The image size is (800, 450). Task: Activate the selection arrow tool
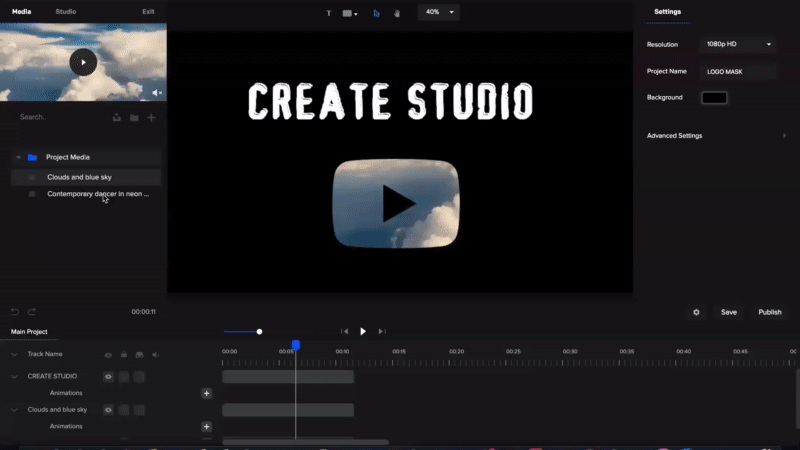[x=377, y=13]
